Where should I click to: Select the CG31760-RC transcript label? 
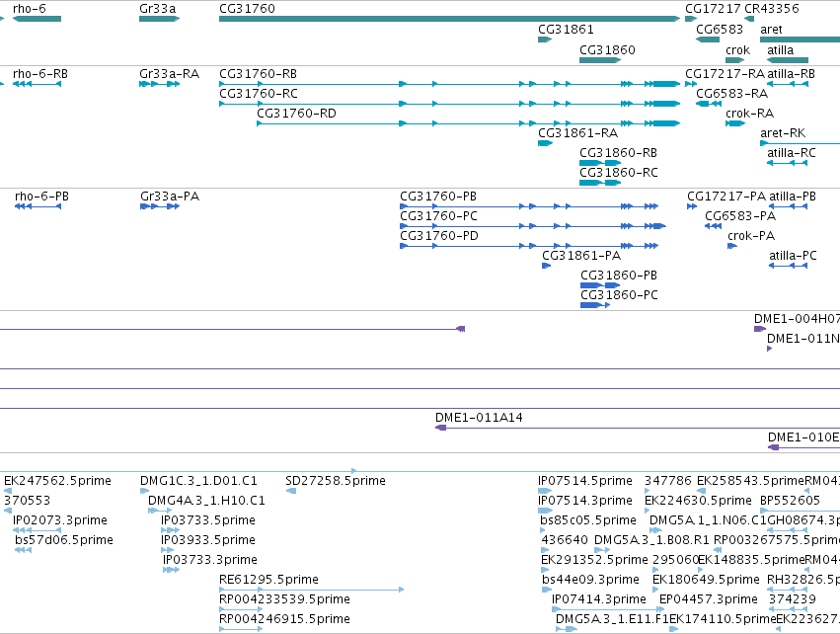pyautogui.click(x=259, y=94)
